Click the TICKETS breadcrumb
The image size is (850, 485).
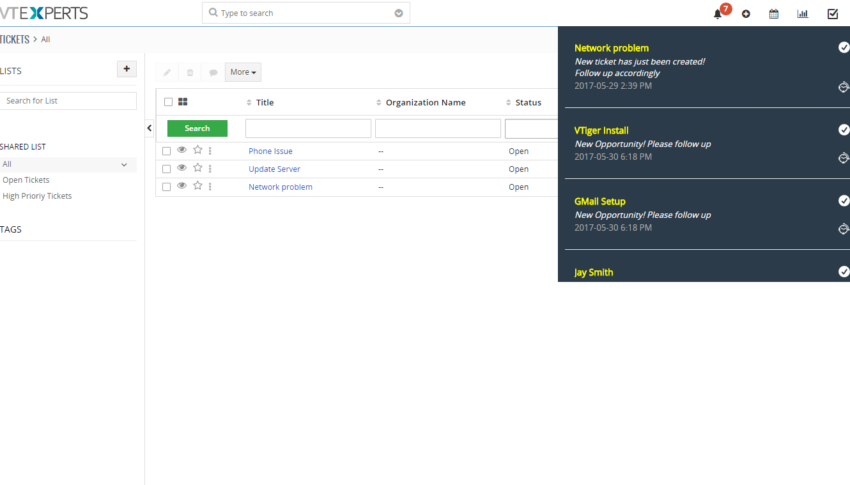click(x=15, y=40)
